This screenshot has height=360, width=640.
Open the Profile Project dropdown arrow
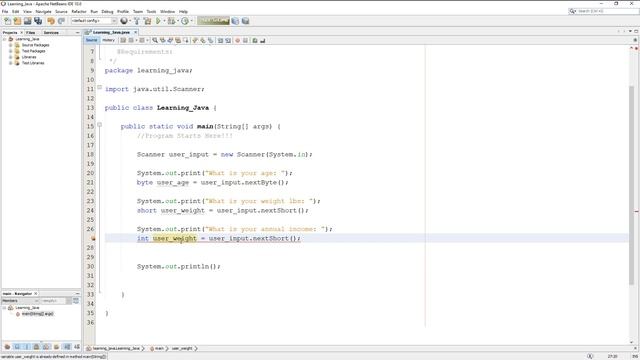click(x=191, y=21)
